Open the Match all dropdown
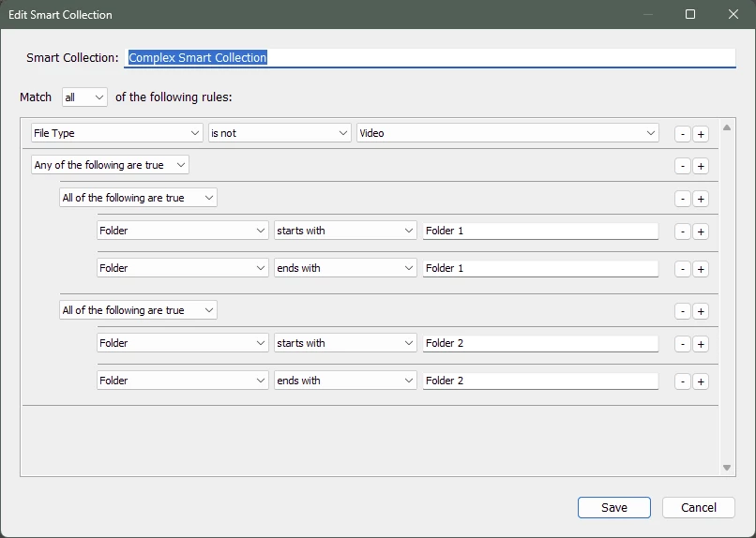Screen dimensions: 756x538 (84, 97)
